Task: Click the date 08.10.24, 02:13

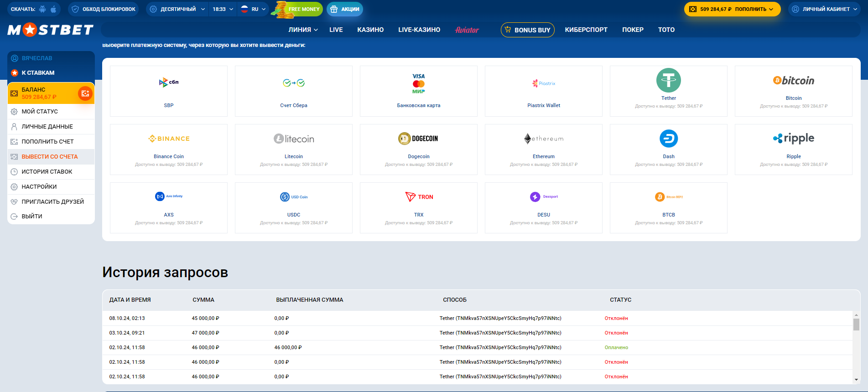Action: click(x=127, y=318)
